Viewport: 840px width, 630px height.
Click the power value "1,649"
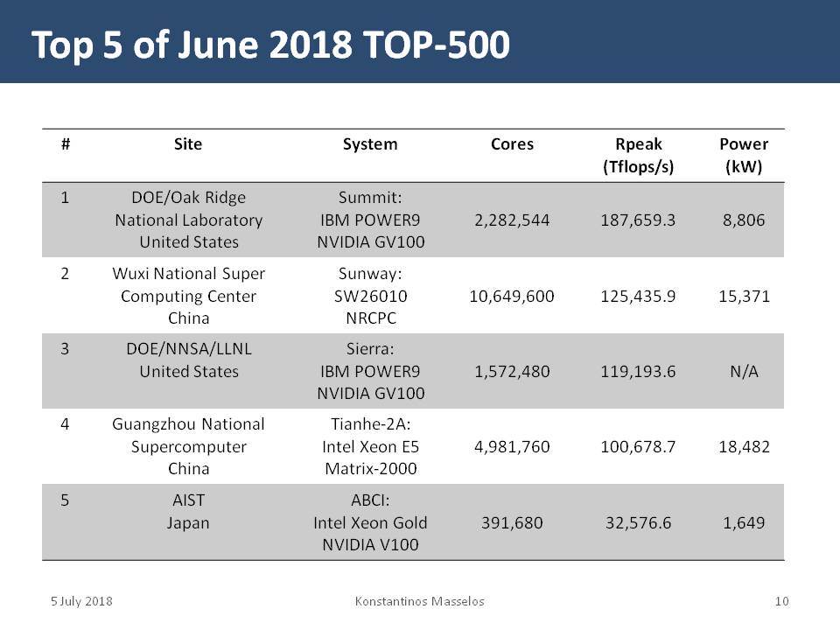click(744, 523)
